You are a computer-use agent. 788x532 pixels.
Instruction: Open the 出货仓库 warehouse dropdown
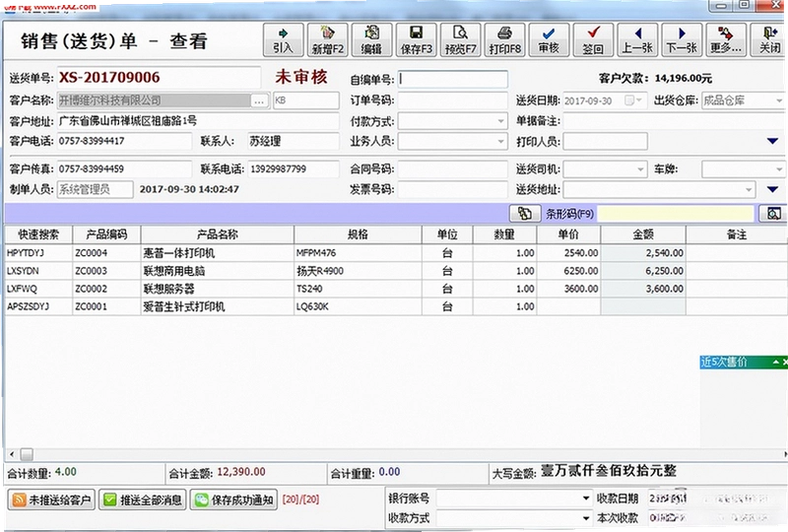click(x=778, y=100)
